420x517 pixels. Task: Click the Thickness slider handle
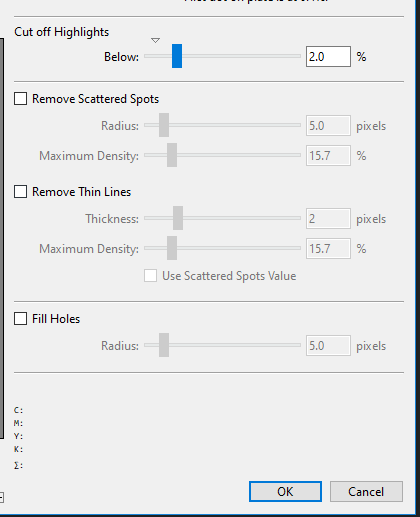[x=178, y=218]
